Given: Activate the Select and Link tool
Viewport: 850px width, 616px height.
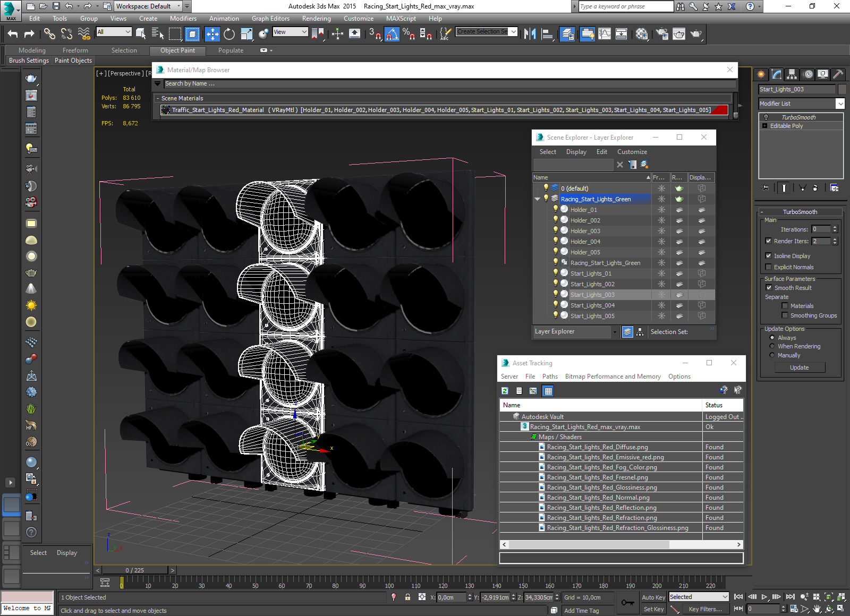Looking at the screenshot, I should point(49,34).
